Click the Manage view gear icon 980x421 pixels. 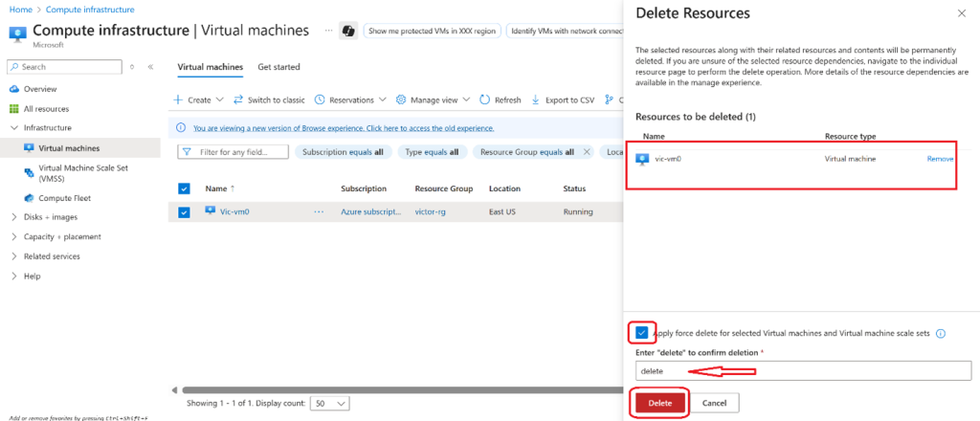(x=401, y=100)
